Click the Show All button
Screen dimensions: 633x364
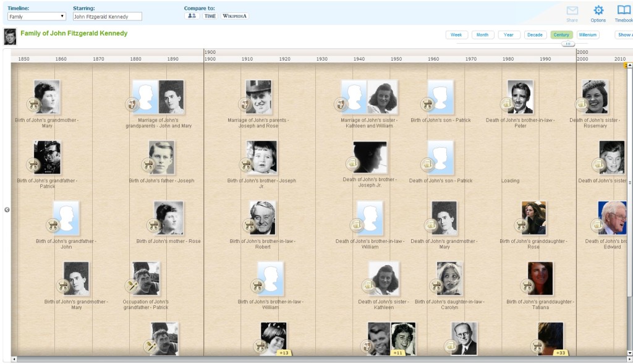coord(624,35)
